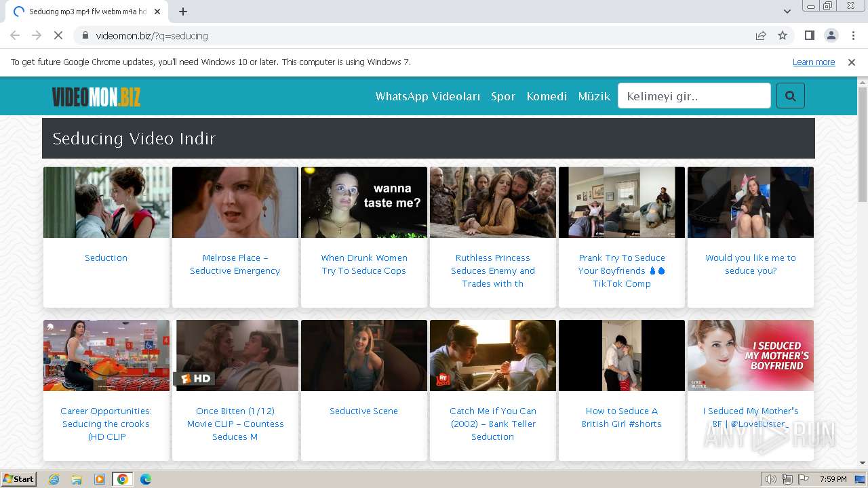Open Once Bitten Movie CLIP link
This screenshot has height=488, width=868.
coord(235,424)
